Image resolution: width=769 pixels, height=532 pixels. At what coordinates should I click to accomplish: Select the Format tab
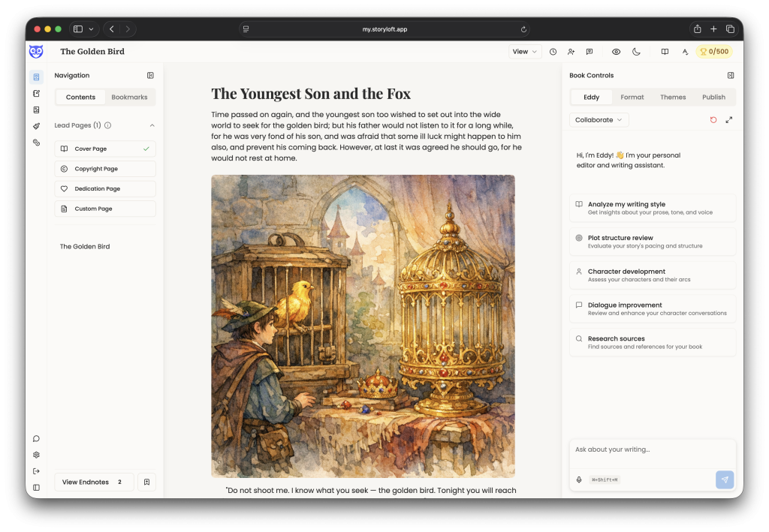tap(632, 97)
